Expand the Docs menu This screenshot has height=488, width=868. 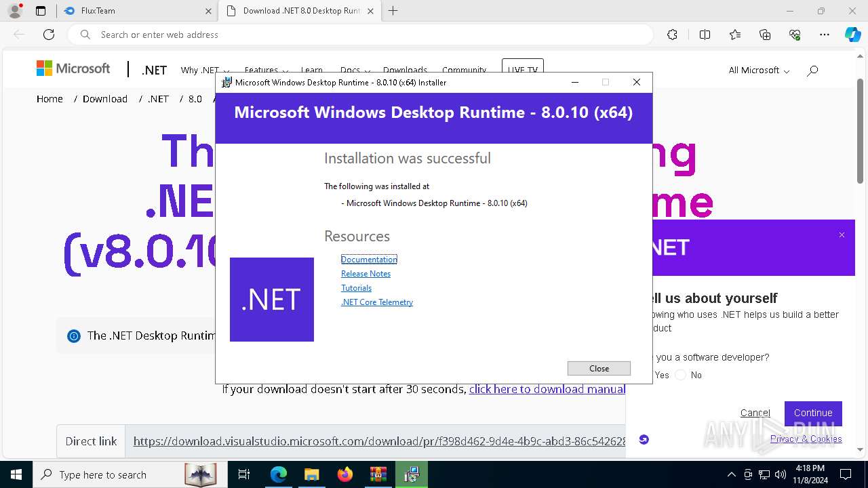[x=355, y=70]
